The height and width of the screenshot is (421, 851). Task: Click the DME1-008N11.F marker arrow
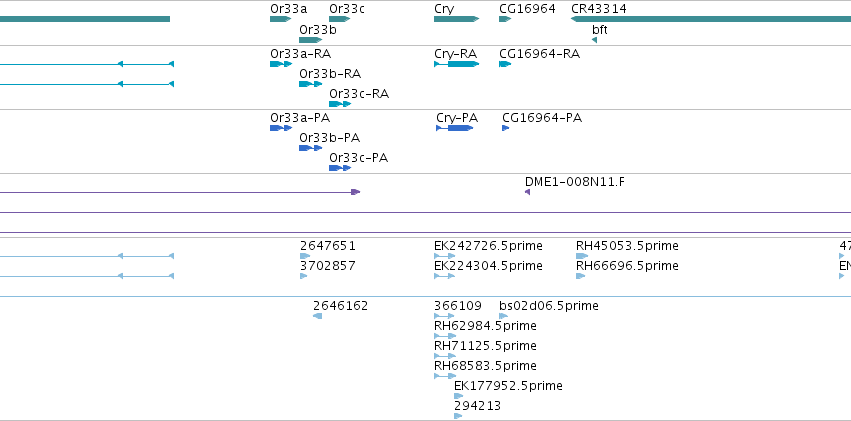(x=527, y=192)
